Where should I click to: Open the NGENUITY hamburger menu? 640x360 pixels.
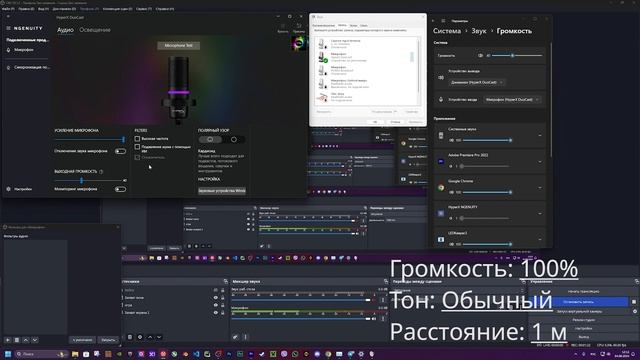tap(8, 28)
